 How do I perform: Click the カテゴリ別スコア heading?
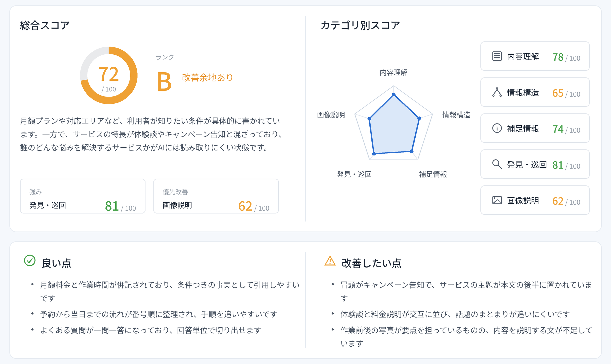point(360,25)
